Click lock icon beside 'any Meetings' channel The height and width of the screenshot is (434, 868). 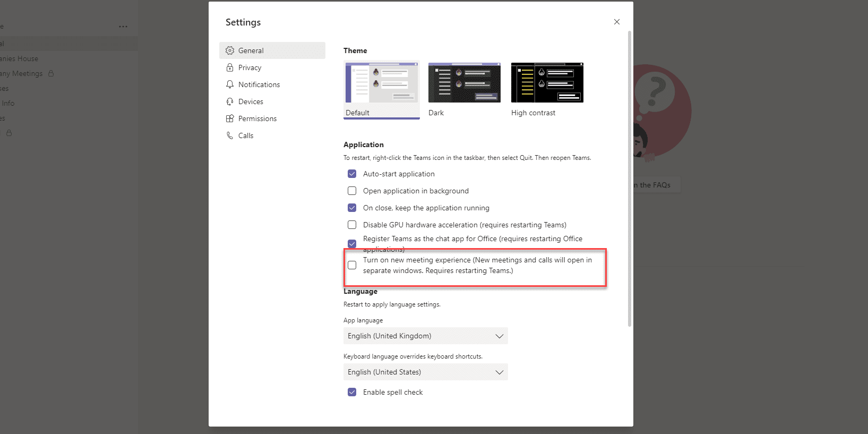click(51, 73)
